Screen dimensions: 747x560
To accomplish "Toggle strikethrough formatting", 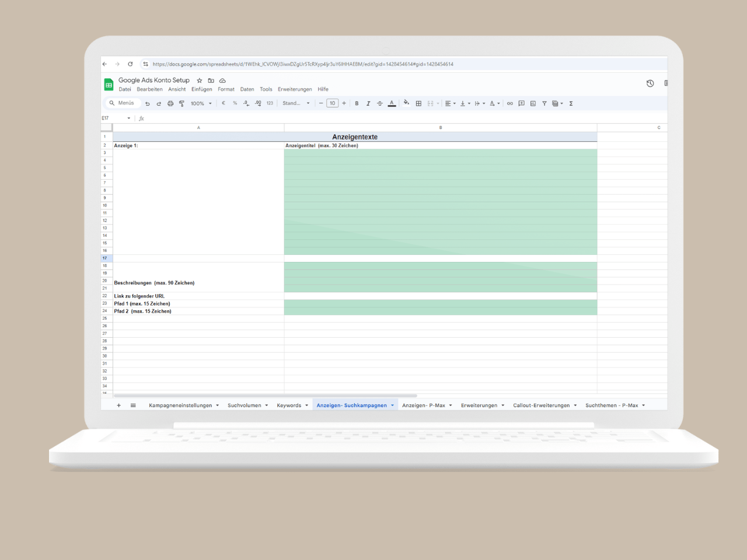I will [x=380, y=103].
